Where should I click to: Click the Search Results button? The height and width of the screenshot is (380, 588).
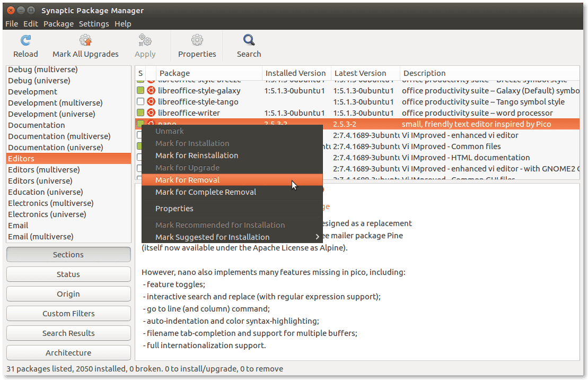[68, 333]
